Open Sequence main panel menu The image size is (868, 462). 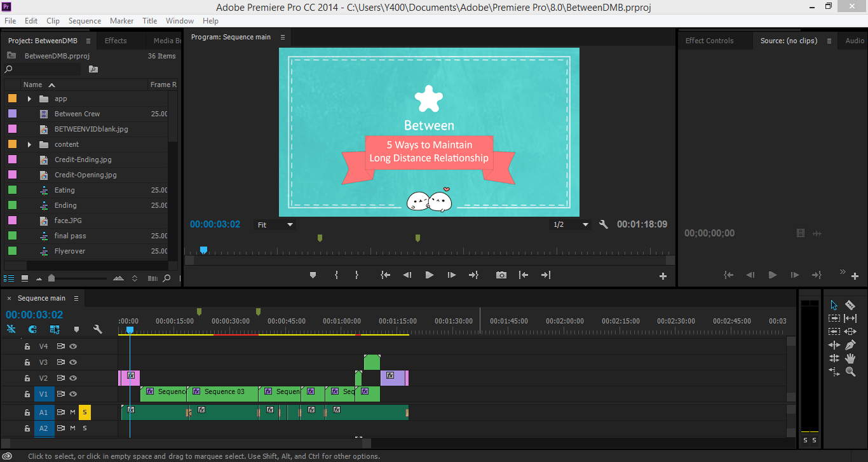[x=76, y=298]
